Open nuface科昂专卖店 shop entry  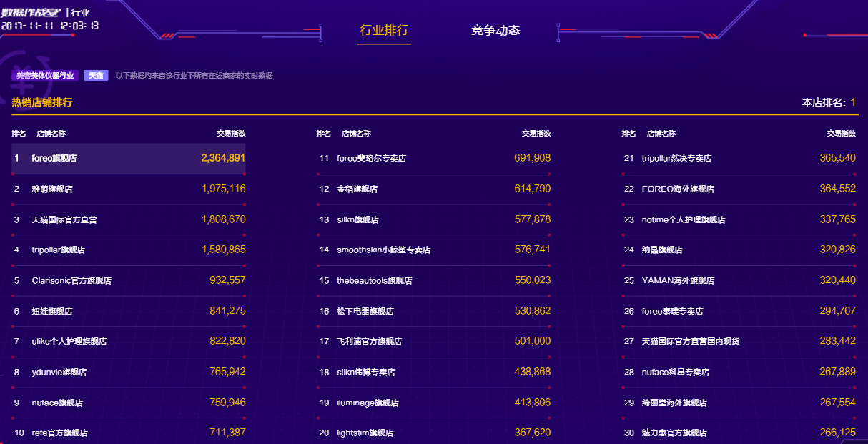point(676,373)
